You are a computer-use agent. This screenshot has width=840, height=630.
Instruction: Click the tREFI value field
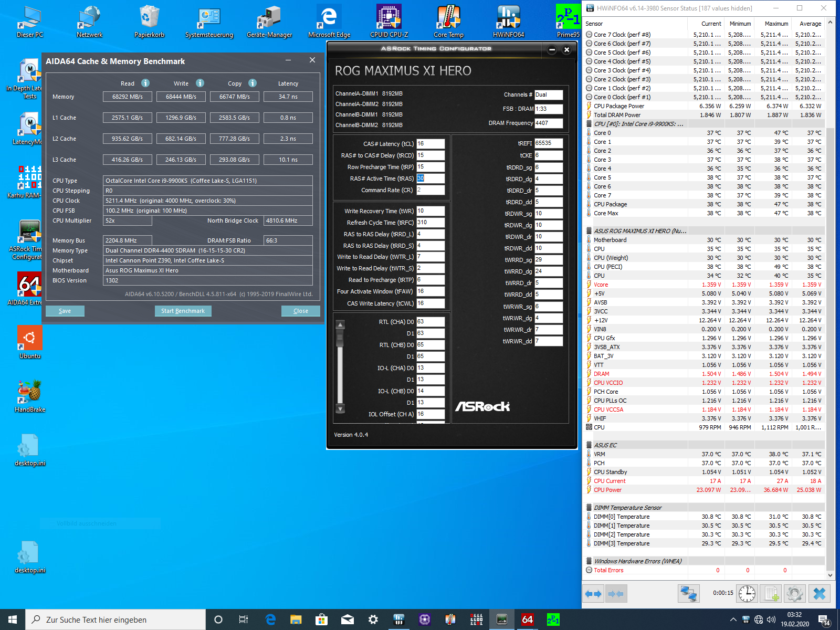[x=549, y=143]
